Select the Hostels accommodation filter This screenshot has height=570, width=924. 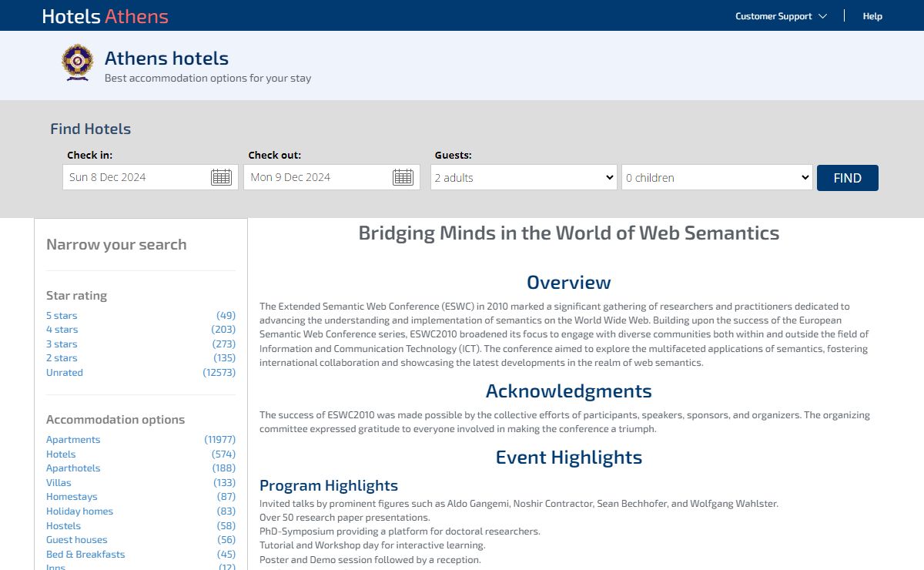coord(63,525)
